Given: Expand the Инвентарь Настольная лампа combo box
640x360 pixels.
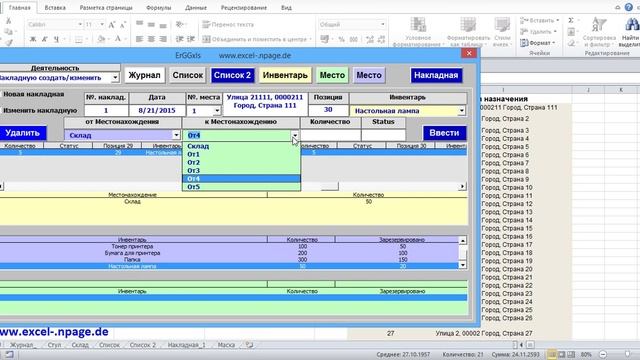Looking at the screenshot, I should 462,111.
